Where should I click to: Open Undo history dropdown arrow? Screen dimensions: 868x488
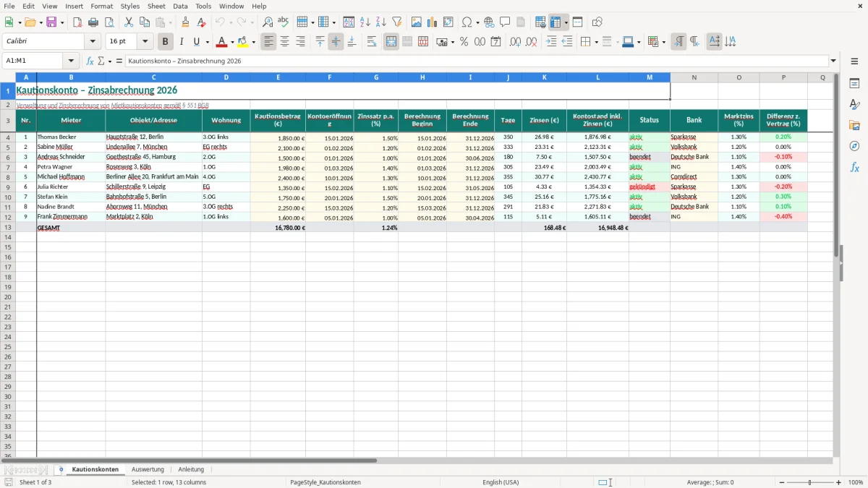tap(231, 22)
